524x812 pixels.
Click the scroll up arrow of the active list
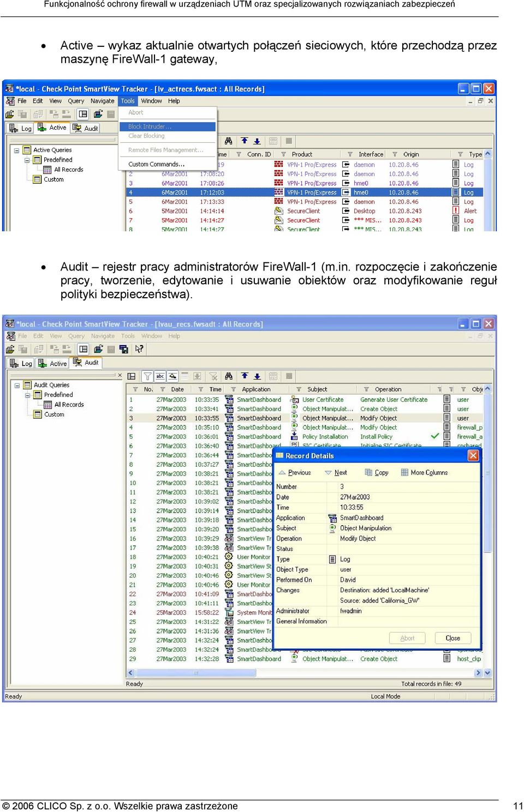[487, 154]
